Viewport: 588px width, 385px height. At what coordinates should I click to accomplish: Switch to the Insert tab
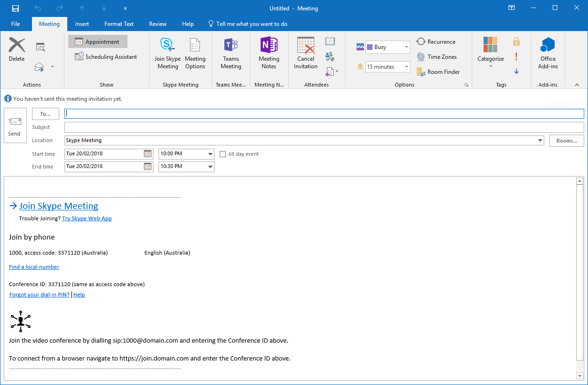coord(82,24)
